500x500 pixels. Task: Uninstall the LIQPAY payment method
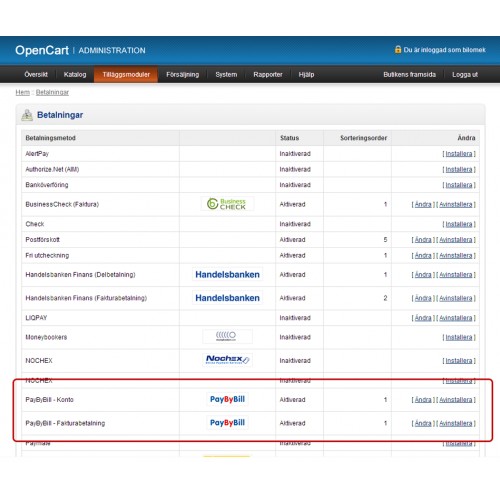(x=456, y=318)
